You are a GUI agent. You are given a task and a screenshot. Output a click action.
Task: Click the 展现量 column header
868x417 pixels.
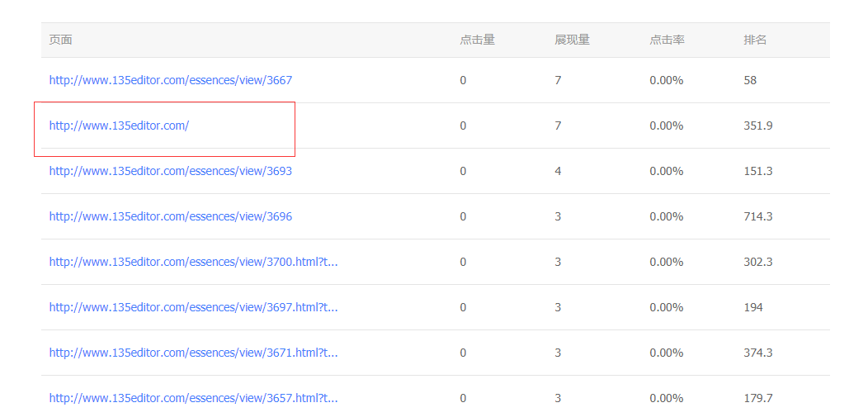point(573,40)
